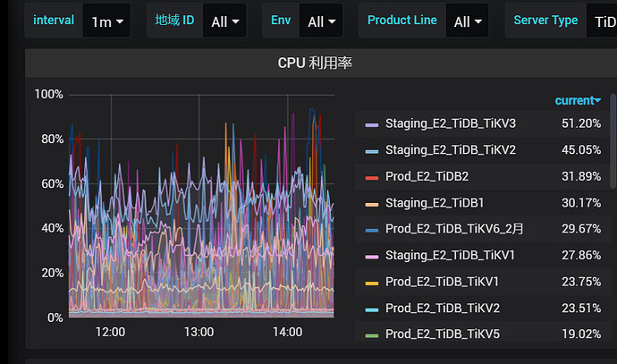This screenshot has height=364, width=617.
Task: Toggle series Prod_E2_TiDB_TiKV2 in legend
Action: pyautogui.click(x=443, y=309)
